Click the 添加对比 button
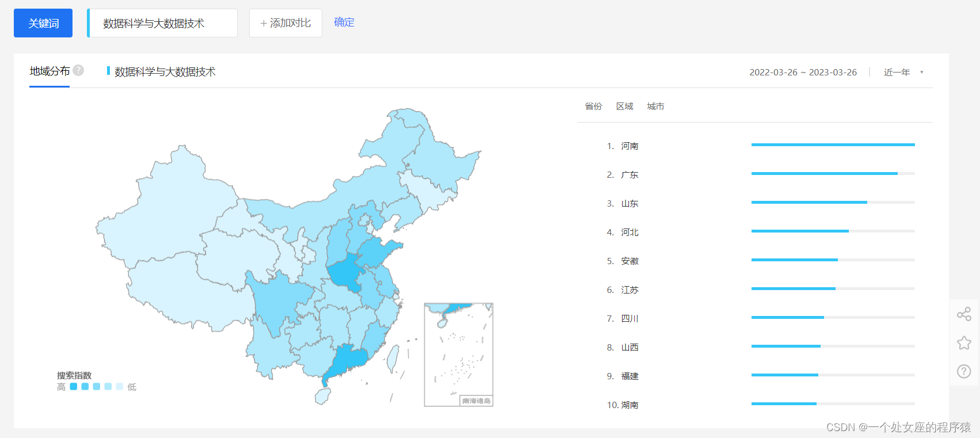Image resolution: width=980 pixels, height=438 pixels. (285, 23)
